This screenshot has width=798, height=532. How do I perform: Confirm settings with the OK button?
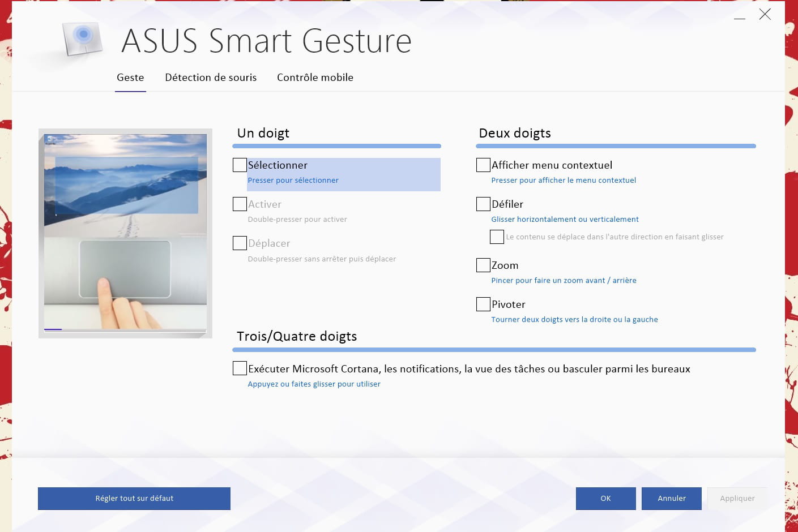click(605, 499)
